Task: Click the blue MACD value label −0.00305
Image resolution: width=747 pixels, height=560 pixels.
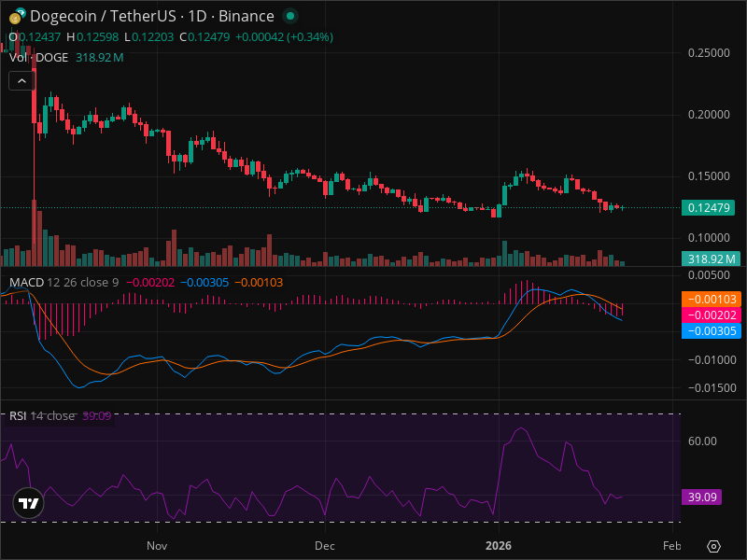Action: tap(712, 331)
